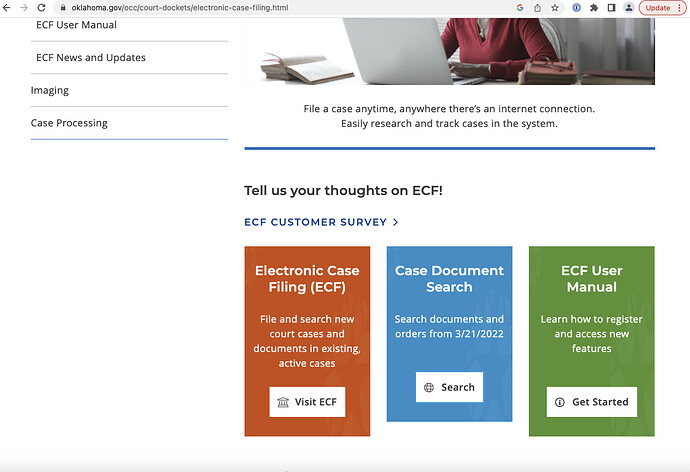Click the browser back arrow
The width and height of the screenshot is (690, 472).
7,8
